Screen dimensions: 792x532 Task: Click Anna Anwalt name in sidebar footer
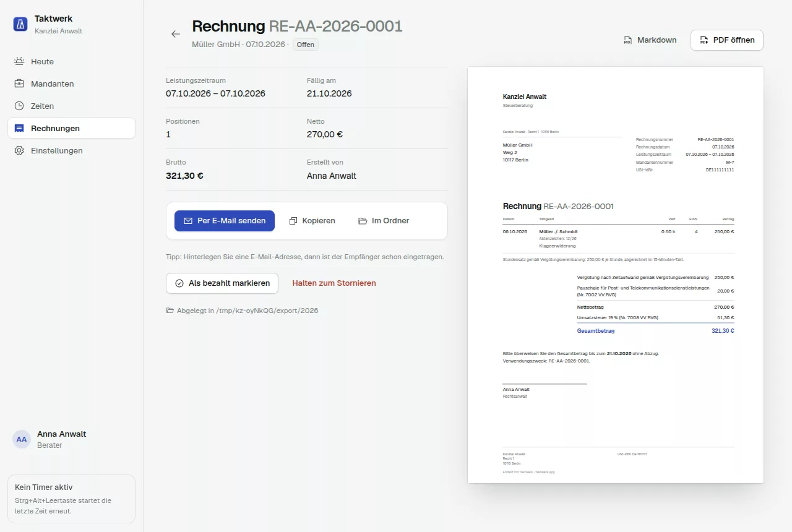[62, 434]
